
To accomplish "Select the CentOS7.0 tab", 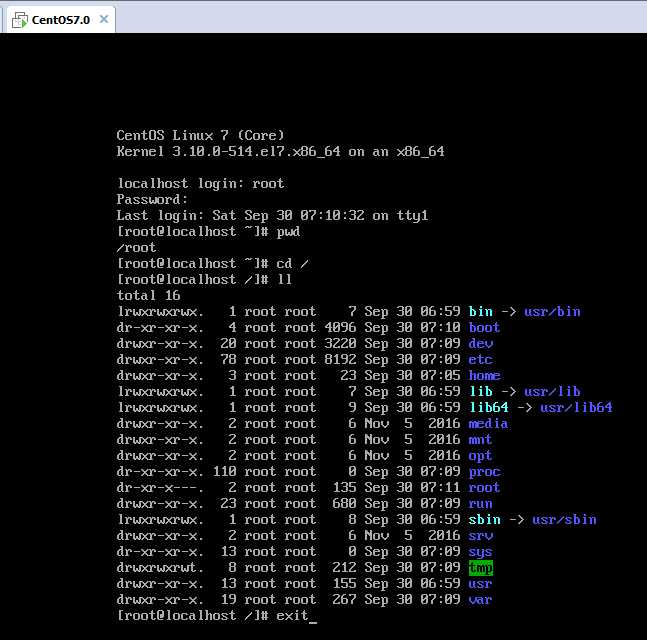I will click(x=61, y=19).
